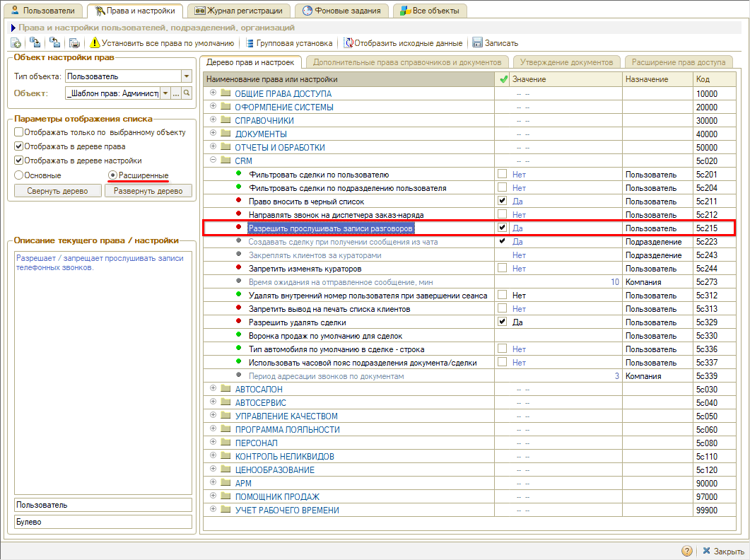The height and width of the screenshot is (560, 750).
Task: Open the help question mark icon
Action: pyautogui.click(x=686, y=552)
